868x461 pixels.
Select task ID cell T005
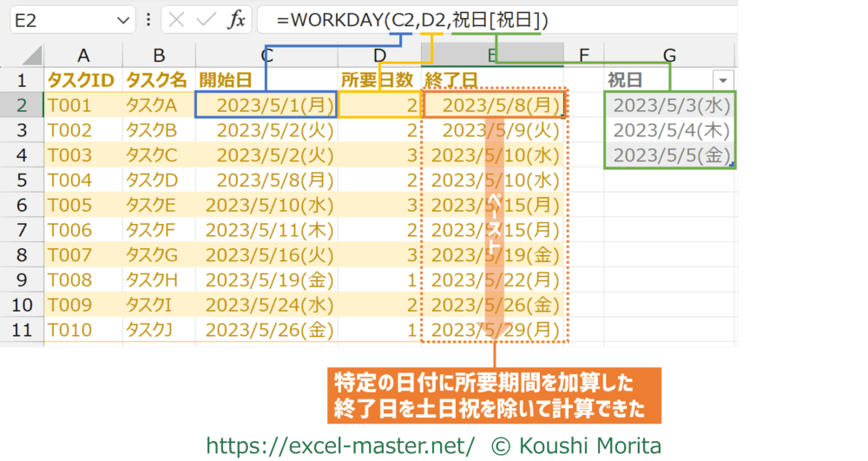[x=83, y=206]
